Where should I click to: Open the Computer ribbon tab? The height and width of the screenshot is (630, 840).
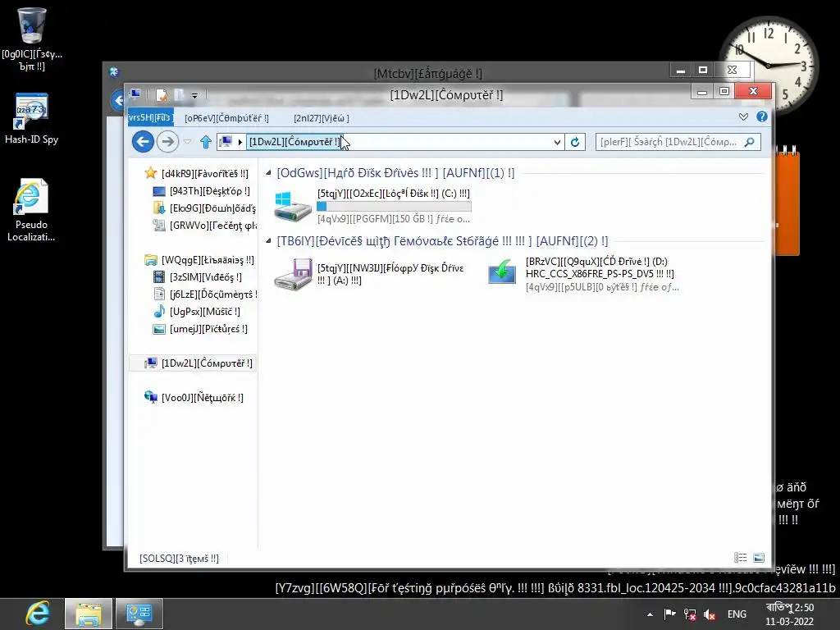click(x=226, y=118)
